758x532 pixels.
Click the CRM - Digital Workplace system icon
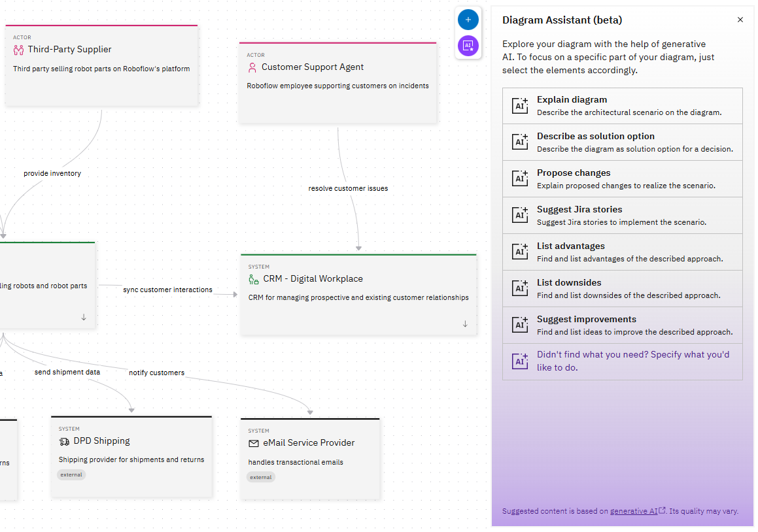point(254,279)
